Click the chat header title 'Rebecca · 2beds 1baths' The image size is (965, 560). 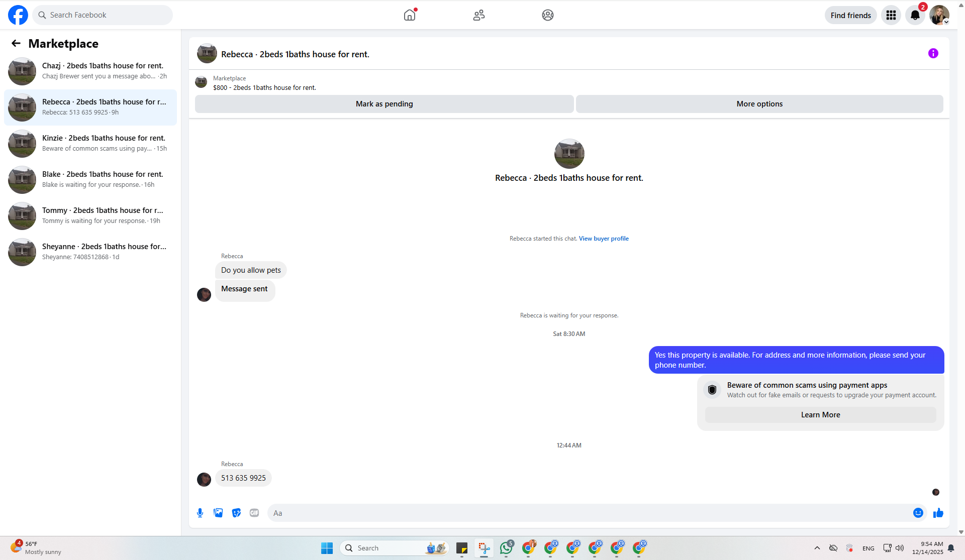click(x=295, y=54)
